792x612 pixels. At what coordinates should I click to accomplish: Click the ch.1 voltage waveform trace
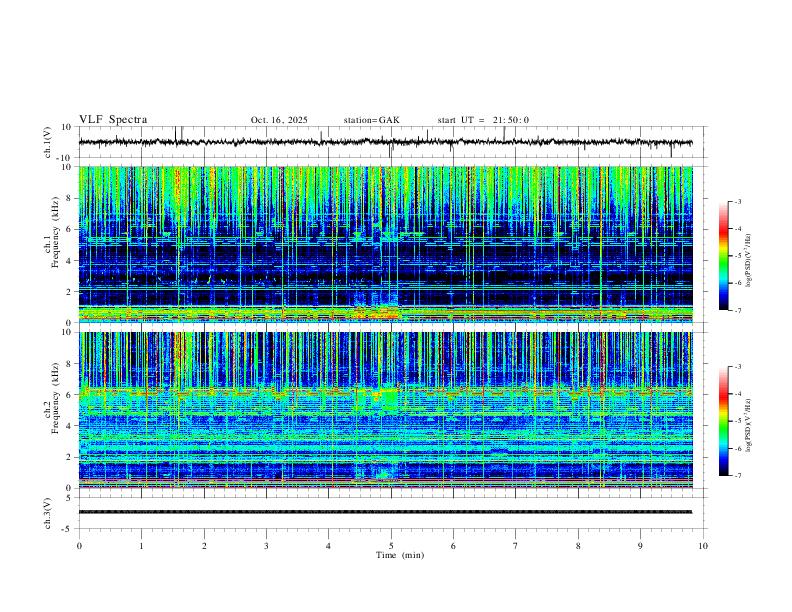pyautogui.click(x=385, y=142)
